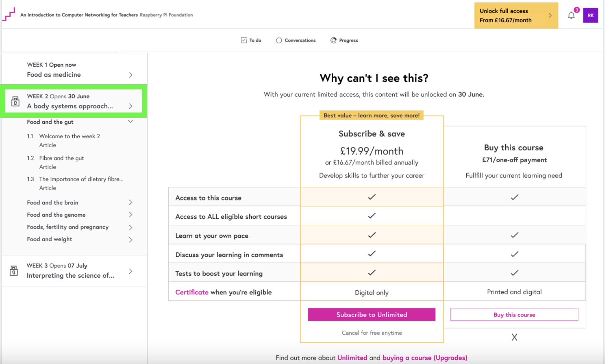The height and width of the screenshot is (364, 605).
Task: Collapse the Food and the gut section
Action: point(130,121)
